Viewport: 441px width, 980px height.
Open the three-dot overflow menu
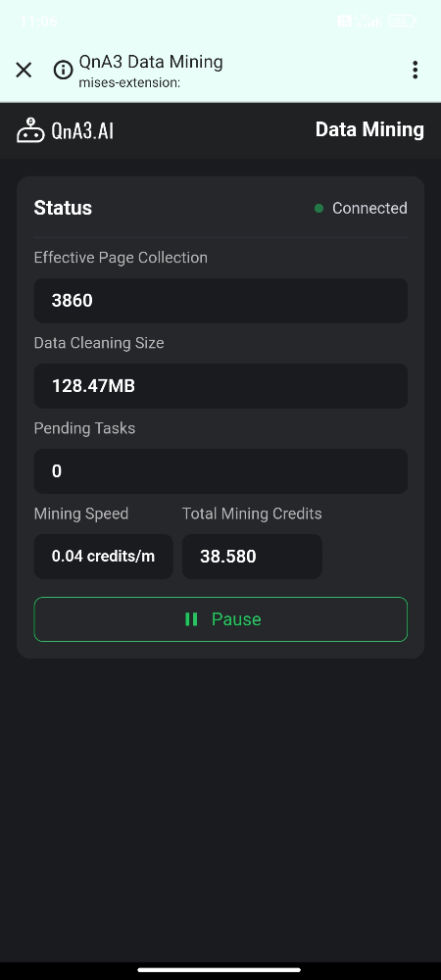pyautogui.click(x=415, y=70)
